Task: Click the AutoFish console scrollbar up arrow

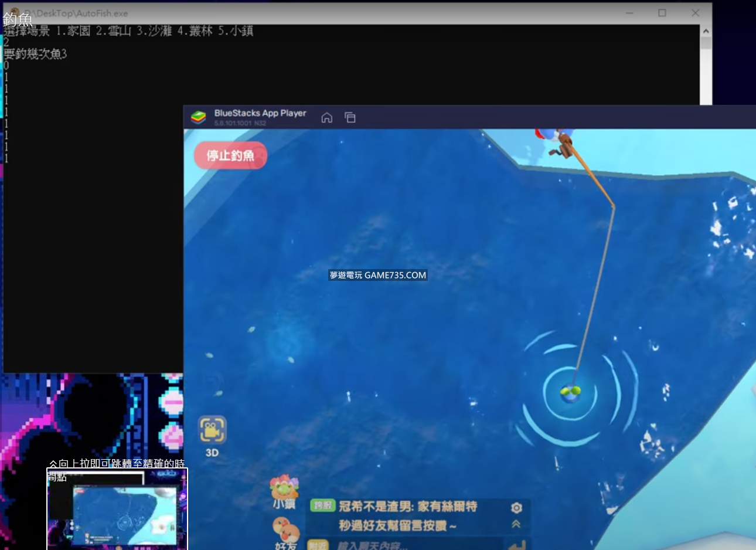Action: (x=706, y=31)
